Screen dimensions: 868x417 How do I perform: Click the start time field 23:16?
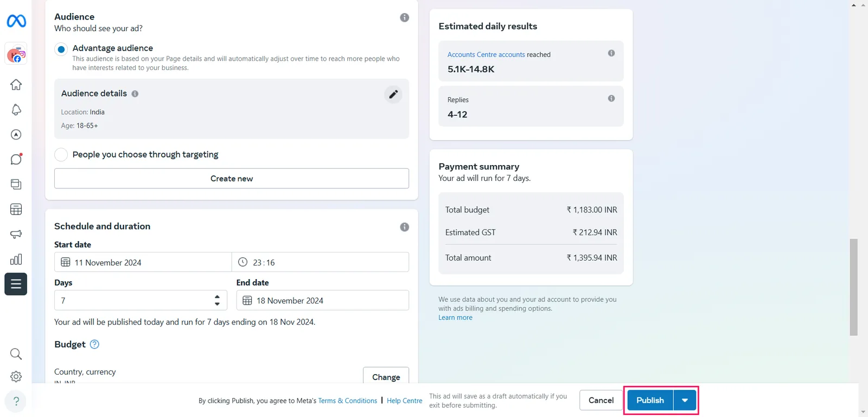320,262
